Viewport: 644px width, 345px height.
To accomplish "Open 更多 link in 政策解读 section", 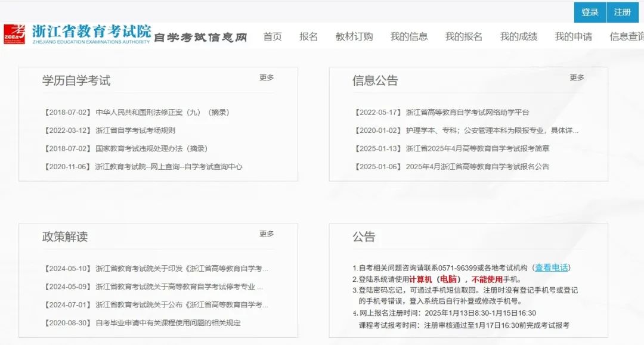I will point(268,235).
